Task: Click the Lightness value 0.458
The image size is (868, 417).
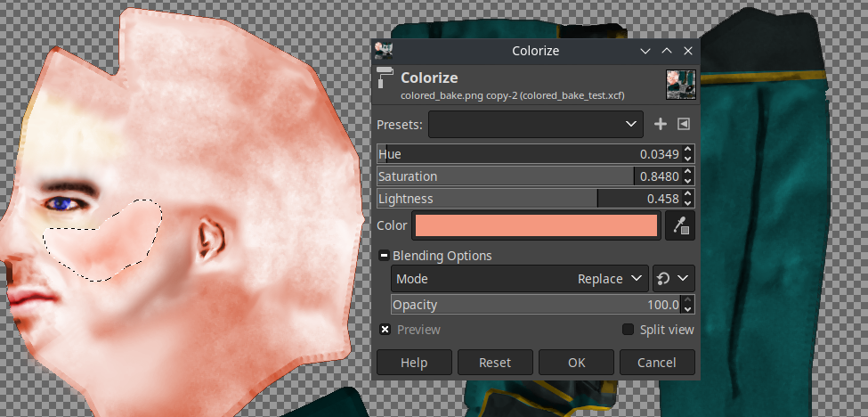Action: (663, 199)
